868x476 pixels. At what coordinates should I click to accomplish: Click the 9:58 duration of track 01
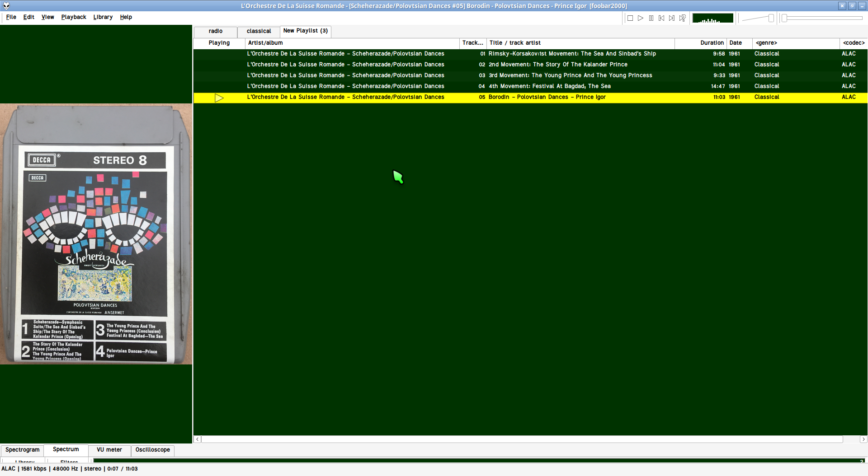[x=719, y=54]
